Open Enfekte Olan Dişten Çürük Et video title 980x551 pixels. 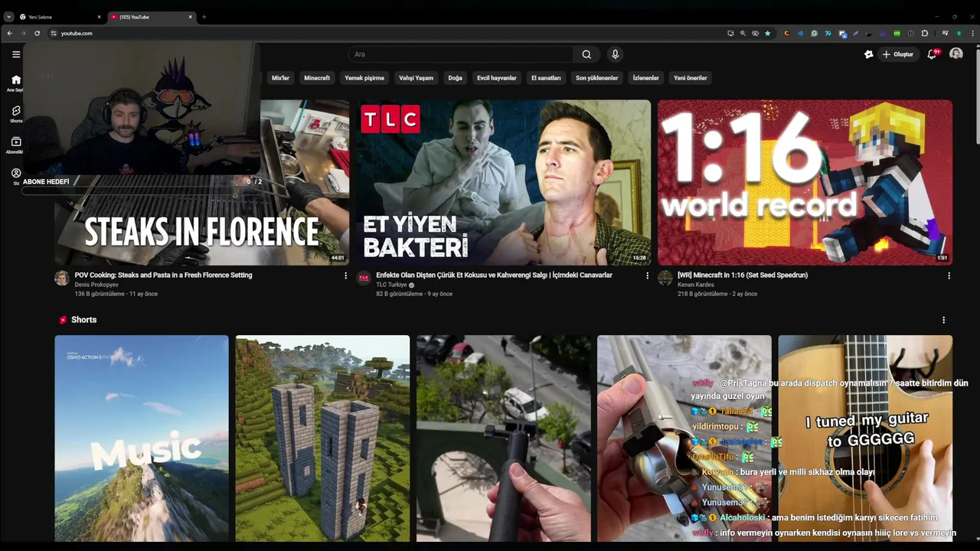[x=494, y=275]
